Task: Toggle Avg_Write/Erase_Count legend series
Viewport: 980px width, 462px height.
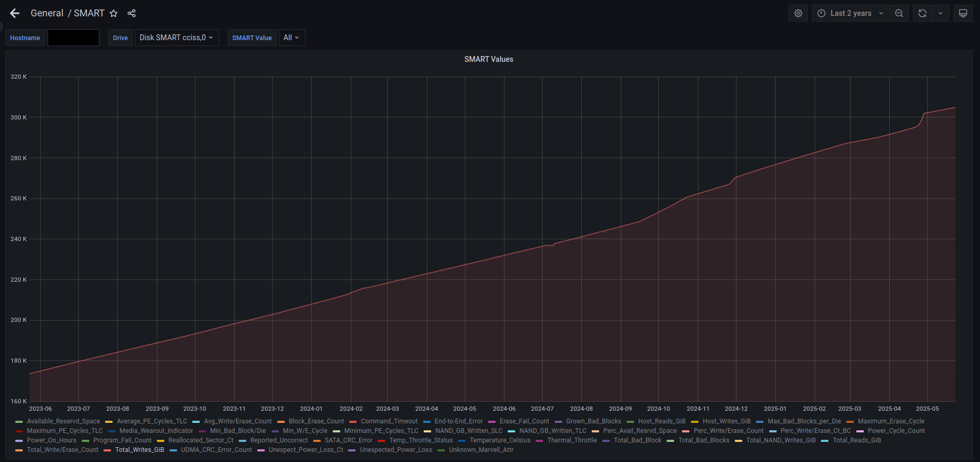Action: click(238, 421)
